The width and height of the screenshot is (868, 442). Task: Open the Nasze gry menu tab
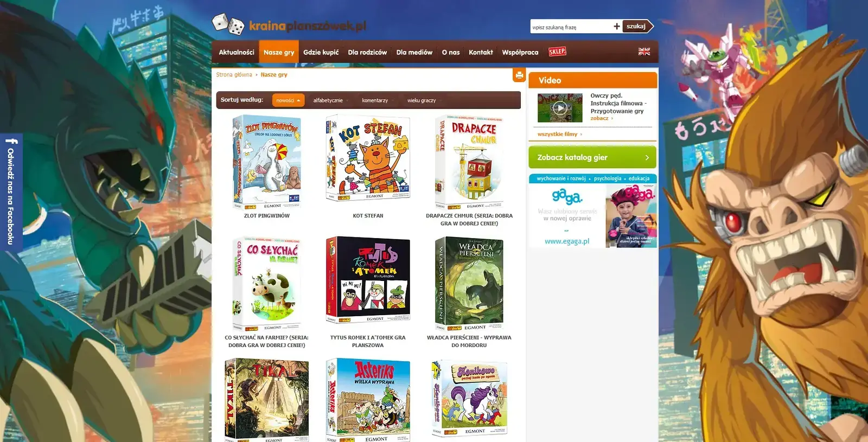point(279,53)
